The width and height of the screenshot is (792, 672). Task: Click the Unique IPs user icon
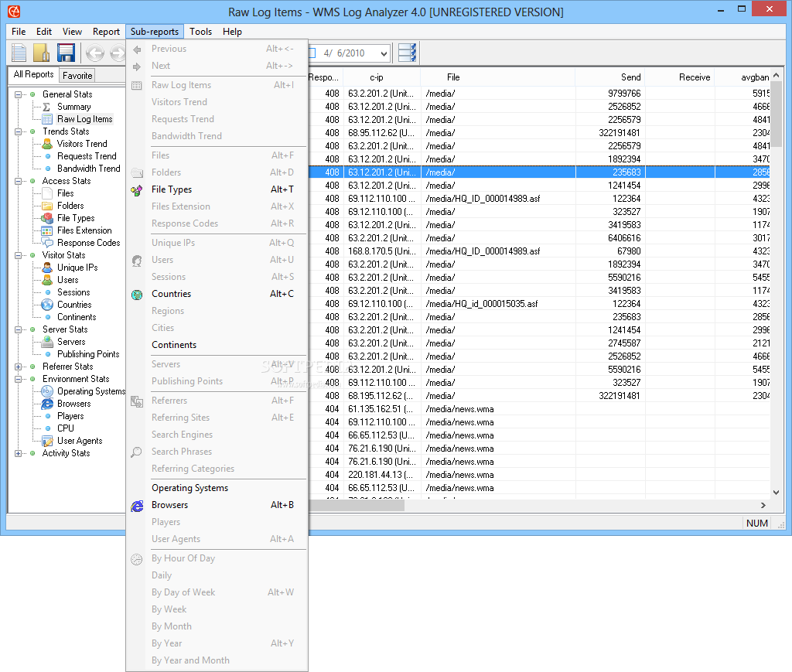(x=47, y=268)
